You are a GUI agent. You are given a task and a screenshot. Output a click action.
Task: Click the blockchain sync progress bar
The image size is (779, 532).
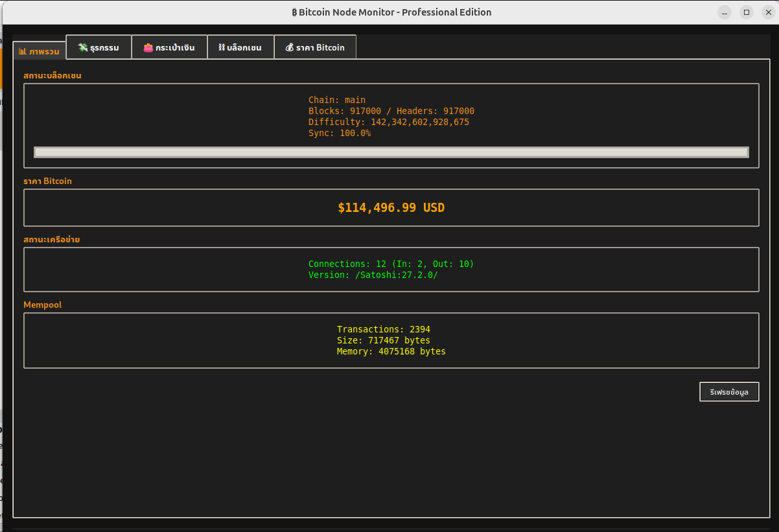click(x=391, y=152)
